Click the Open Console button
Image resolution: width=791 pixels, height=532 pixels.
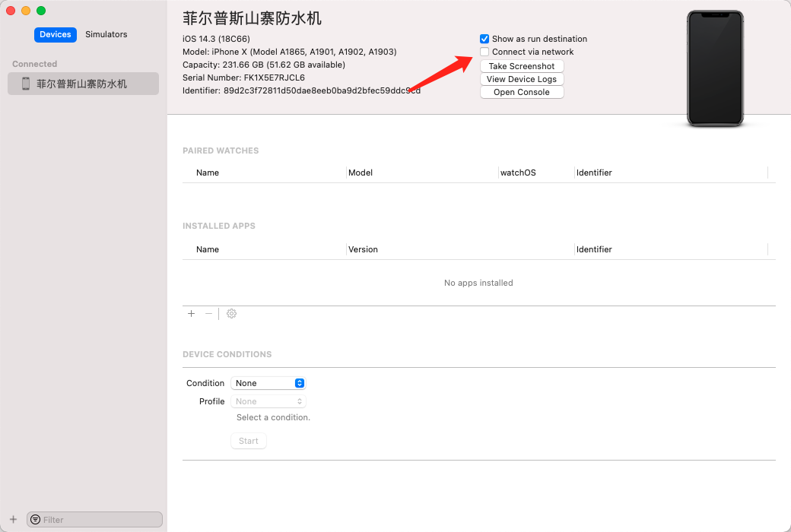(x=522, y=92)
